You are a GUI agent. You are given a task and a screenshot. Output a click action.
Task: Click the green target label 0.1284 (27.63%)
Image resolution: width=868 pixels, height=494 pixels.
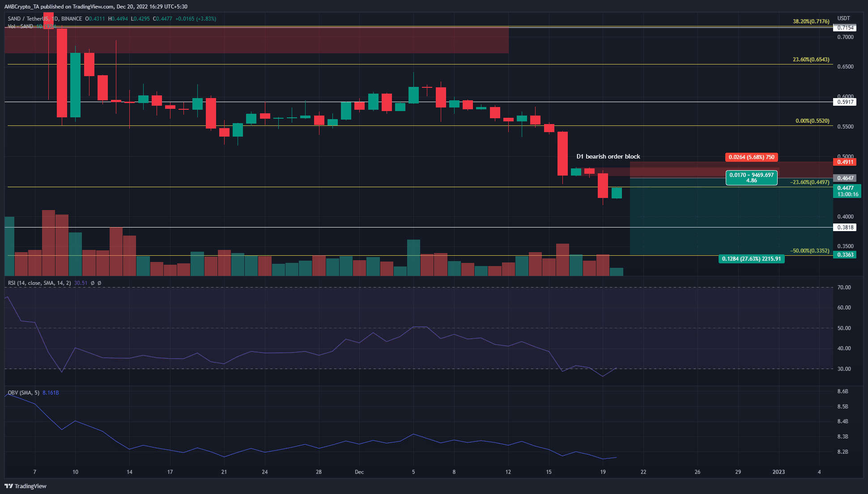point(751,259)
